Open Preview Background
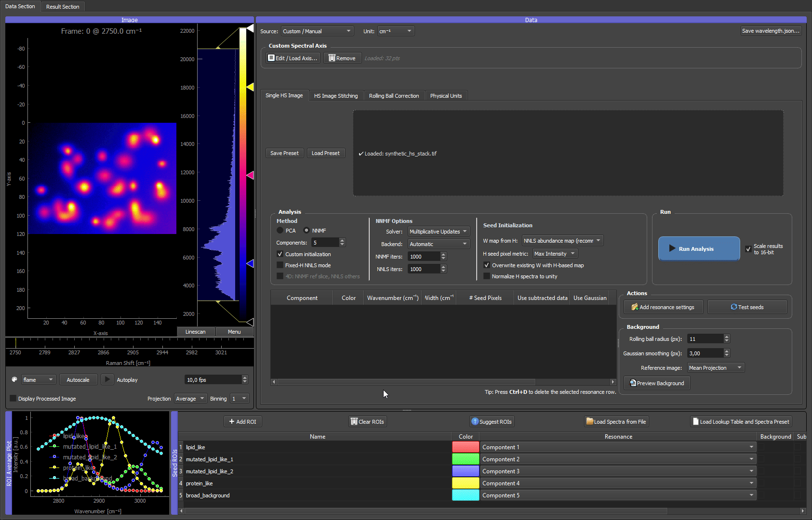 pos(657,383)
